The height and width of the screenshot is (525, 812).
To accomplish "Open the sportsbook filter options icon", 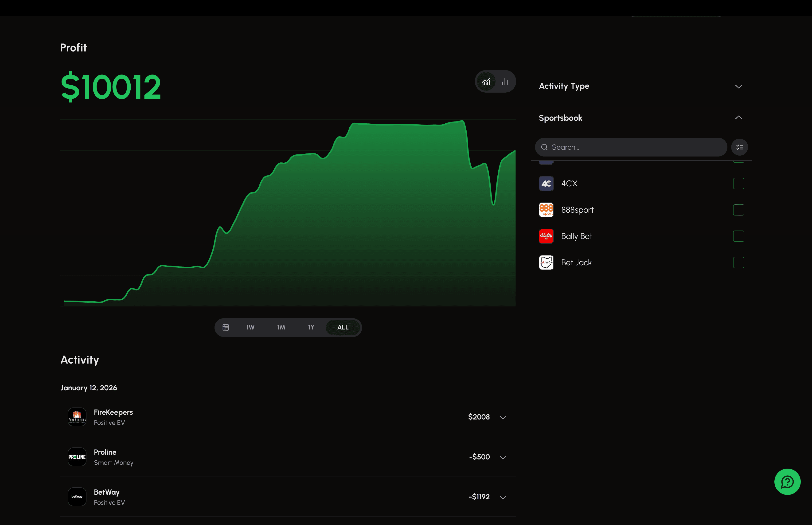I will click(739, 147).
